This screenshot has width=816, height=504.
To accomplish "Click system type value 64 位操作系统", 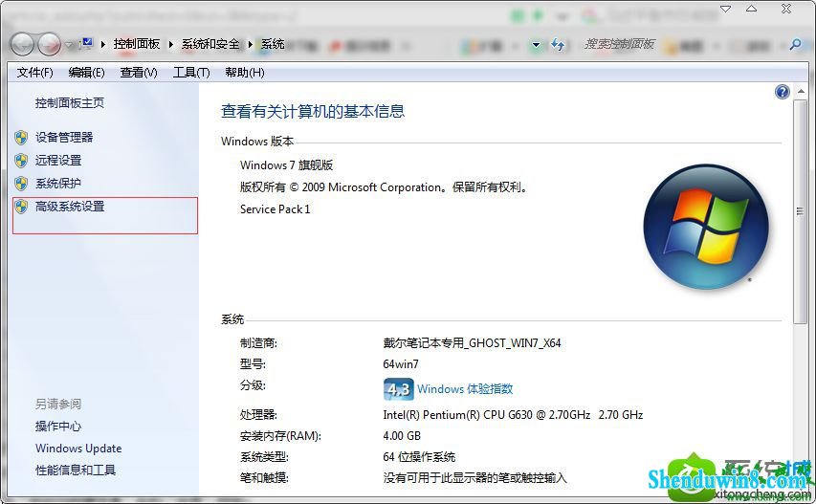I will point(419,457).
